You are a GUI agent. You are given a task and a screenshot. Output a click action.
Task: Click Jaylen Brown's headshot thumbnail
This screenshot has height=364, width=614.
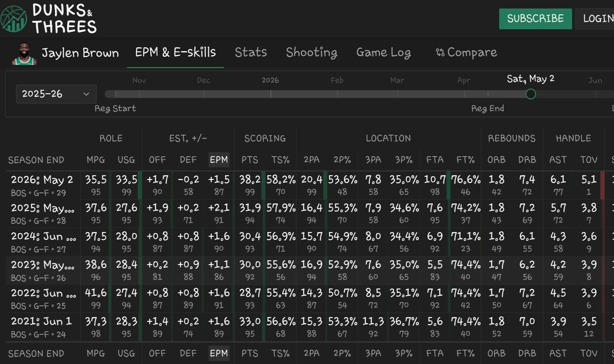tap(24, 53)
